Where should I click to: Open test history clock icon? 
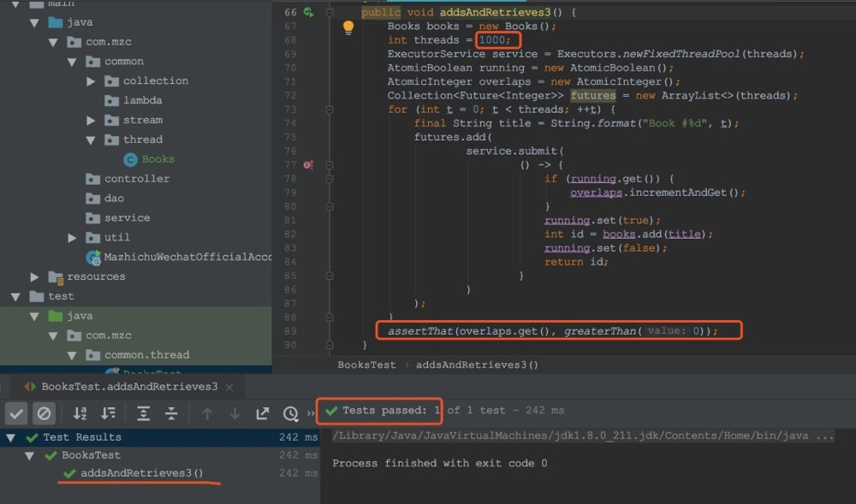(x=290, y=413)
